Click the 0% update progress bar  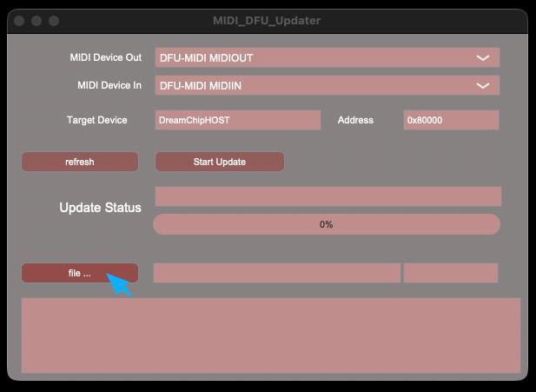click(x=326, y=224)
